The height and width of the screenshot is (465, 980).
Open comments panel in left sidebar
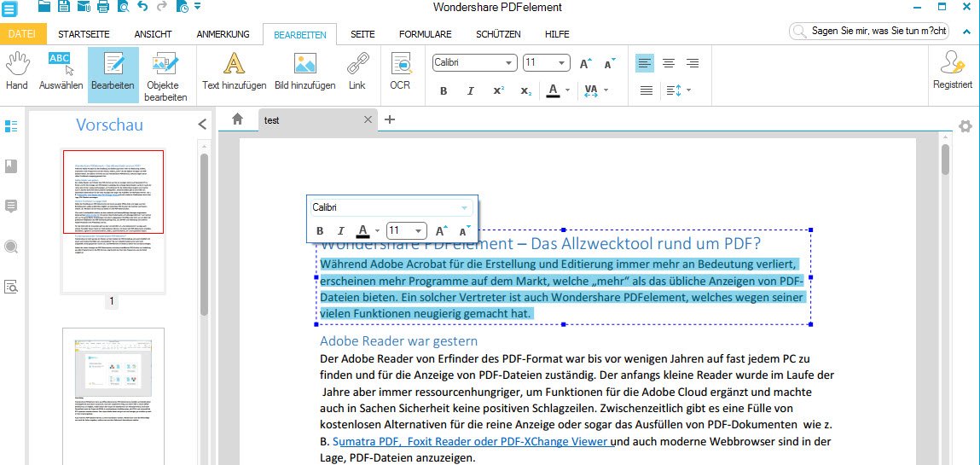(10, 206)
